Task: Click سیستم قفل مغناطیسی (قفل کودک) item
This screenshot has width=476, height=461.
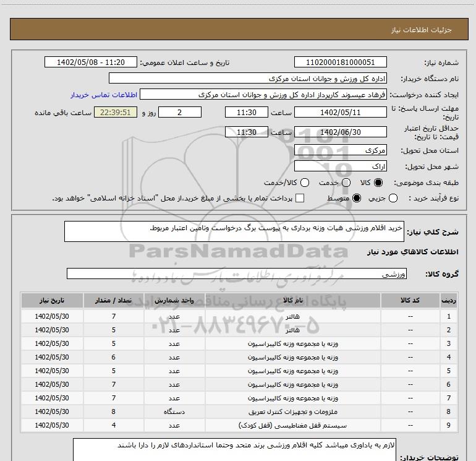Action: pos(292,426)
